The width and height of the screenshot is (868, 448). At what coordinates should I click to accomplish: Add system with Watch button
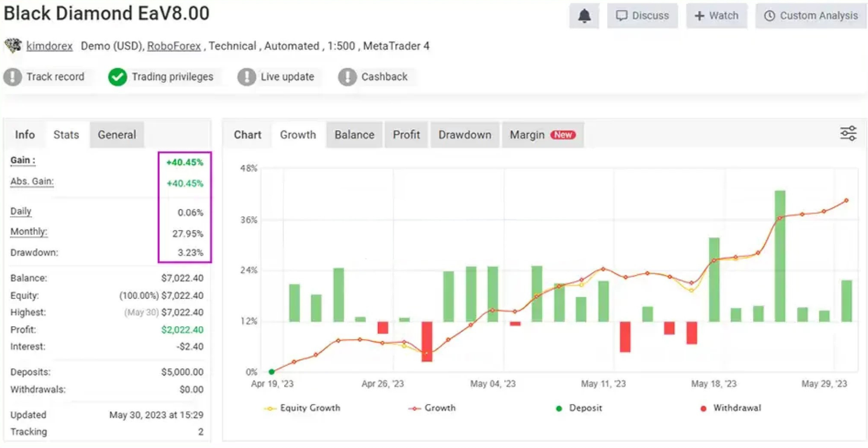pyautogui.click(x=716, y=16)
